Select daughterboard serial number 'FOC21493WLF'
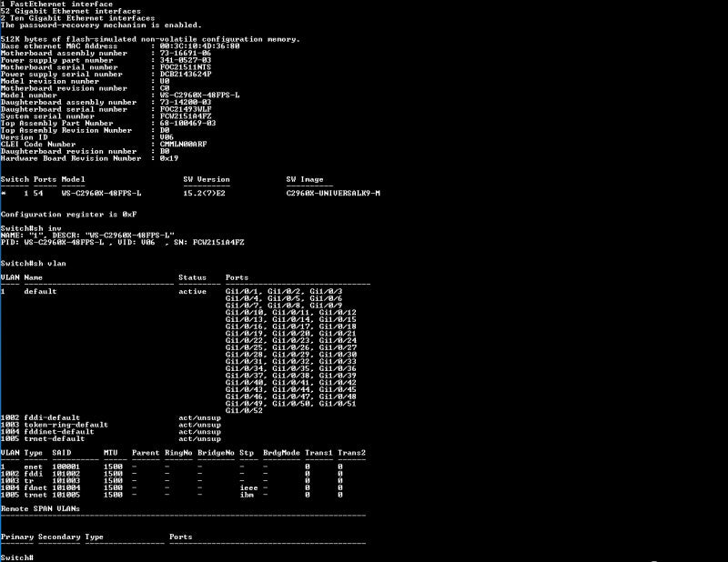The height and width of the screenshot is (562, 728). (x=186, y=109)
